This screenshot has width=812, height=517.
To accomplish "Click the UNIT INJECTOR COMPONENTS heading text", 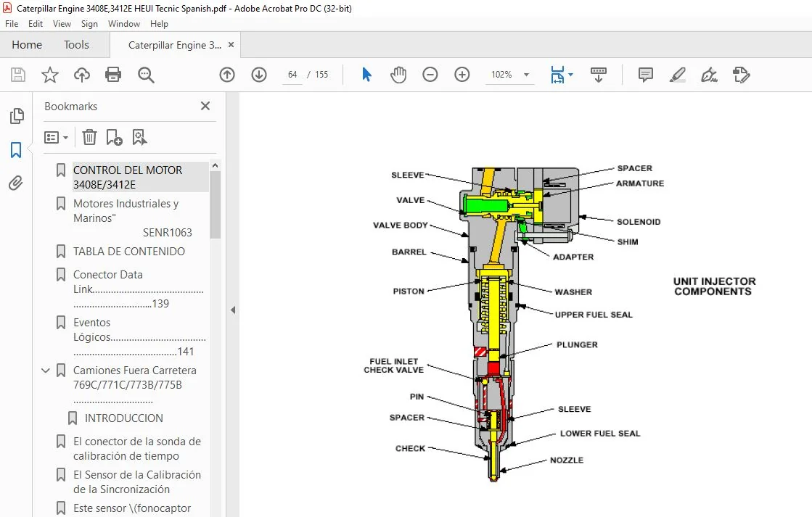I will click(x=714, y=286).
